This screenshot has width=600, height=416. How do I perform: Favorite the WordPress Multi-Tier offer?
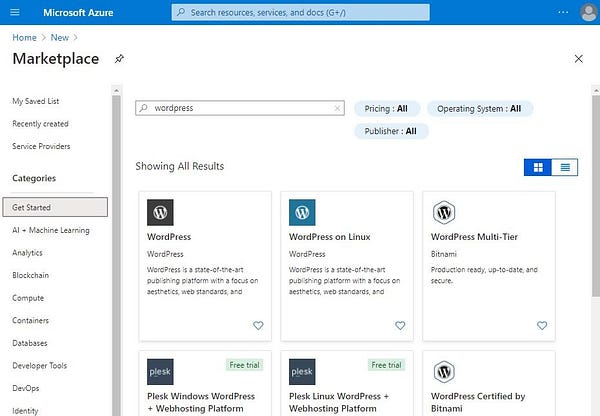(x=542, y=325)
